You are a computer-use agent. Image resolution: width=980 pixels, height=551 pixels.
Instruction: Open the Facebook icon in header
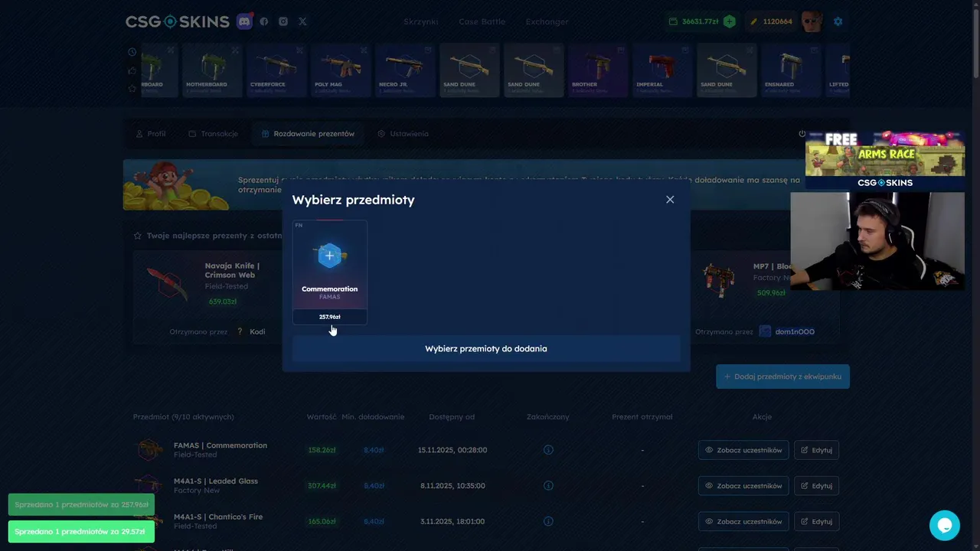point(264,21)
